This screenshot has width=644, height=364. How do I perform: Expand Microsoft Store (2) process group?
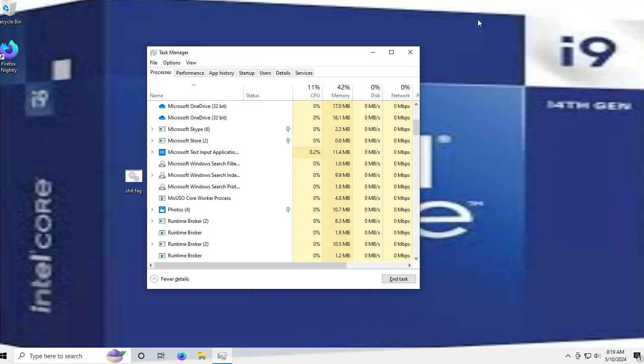click(x=152, y=141)
